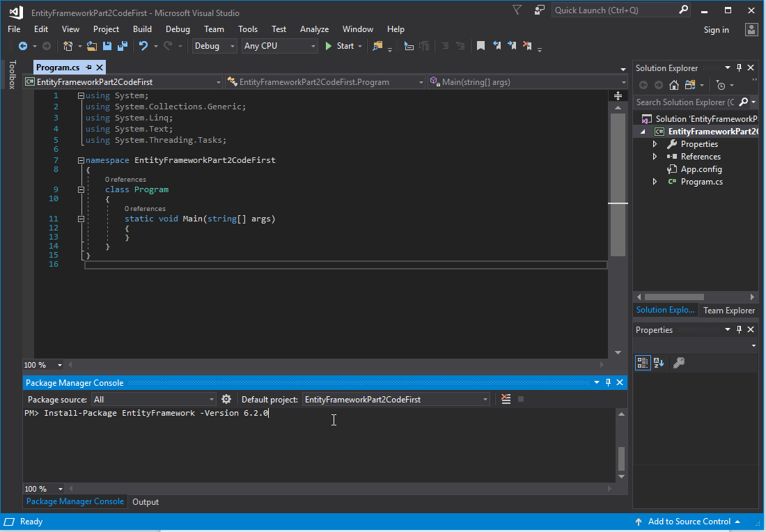
Task: Open the Debug menu
Action: [178, 29]
